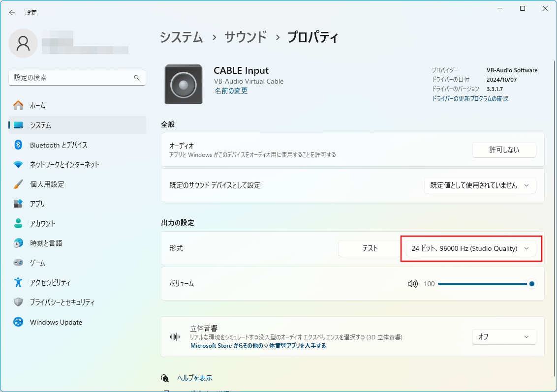Click サウンド in the breadcrumb
557x392 pixels.
[246, 37]
